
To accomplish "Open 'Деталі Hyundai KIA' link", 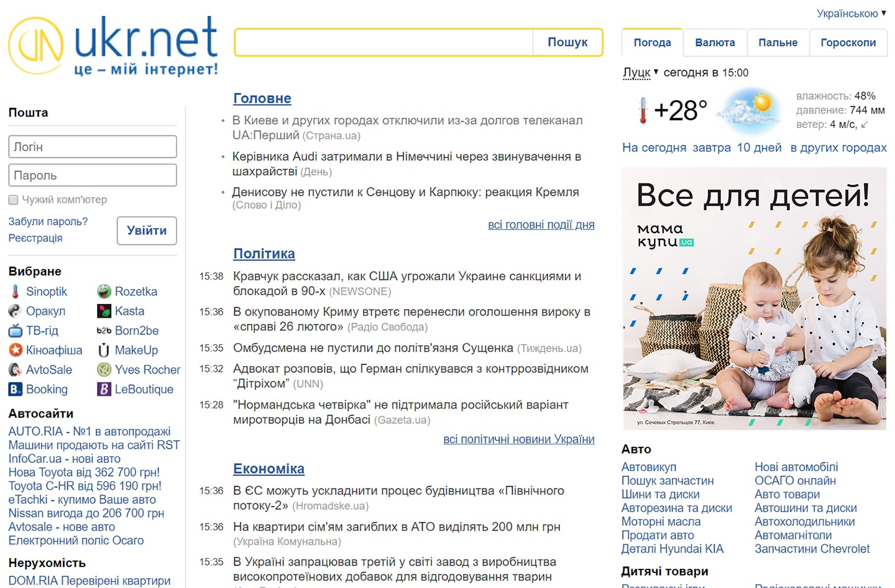I will coord(672,549).
